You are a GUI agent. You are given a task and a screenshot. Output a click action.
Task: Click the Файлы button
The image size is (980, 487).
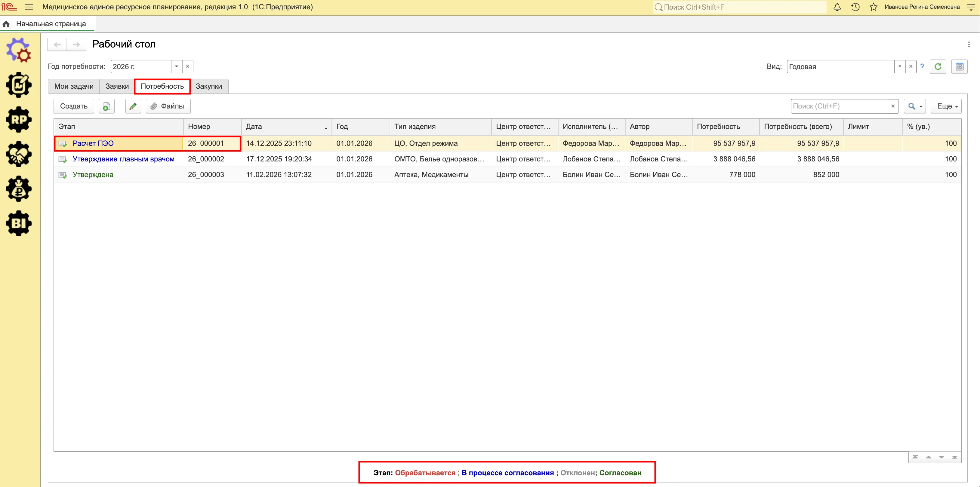[168, 106]
